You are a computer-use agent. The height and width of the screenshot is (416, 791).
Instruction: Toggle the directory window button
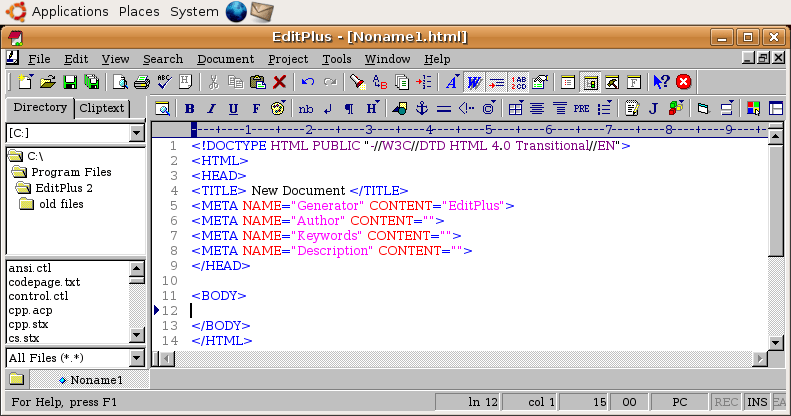[x=590, y=82]
